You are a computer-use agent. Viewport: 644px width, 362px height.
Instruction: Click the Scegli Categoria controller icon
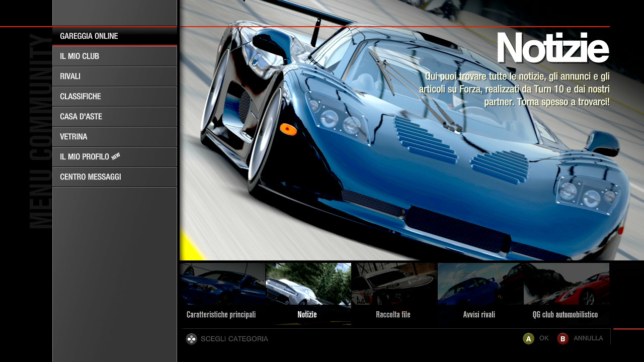(192, 339)
